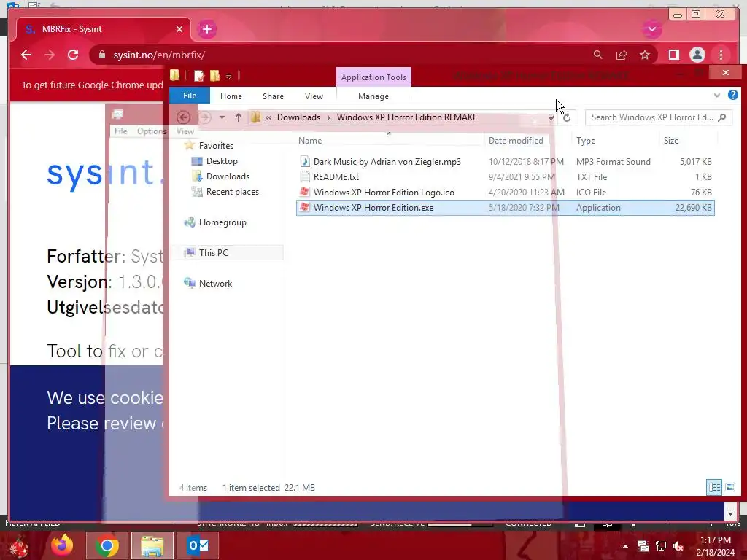
Task: Switch to Share ribbon tab
Action: point(273,96)
